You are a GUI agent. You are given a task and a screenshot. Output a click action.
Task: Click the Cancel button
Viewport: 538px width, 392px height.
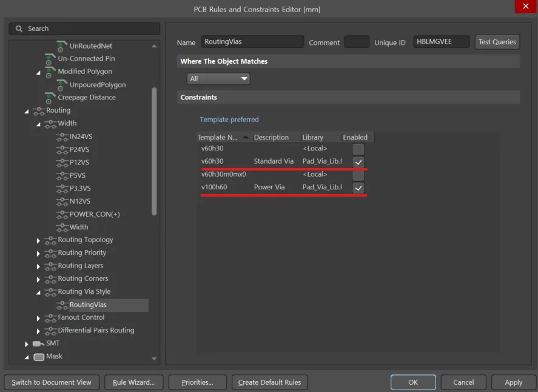(x=463, y=382)
